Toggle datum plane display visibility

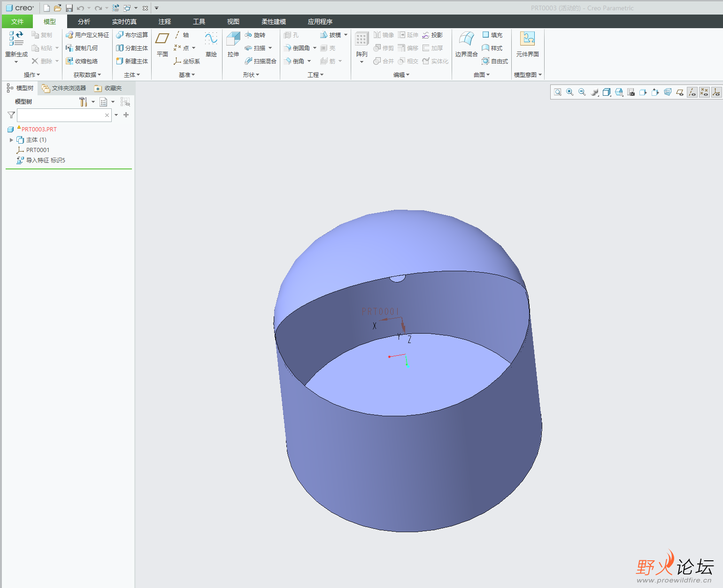pyautogui.click(x=680, y=92)
